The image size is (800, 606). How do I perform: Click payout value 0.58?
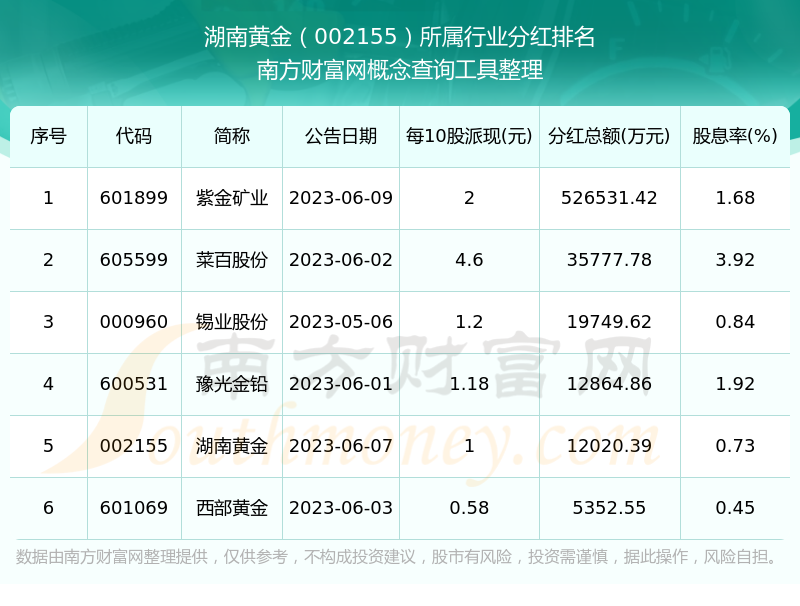pos(469,508)
